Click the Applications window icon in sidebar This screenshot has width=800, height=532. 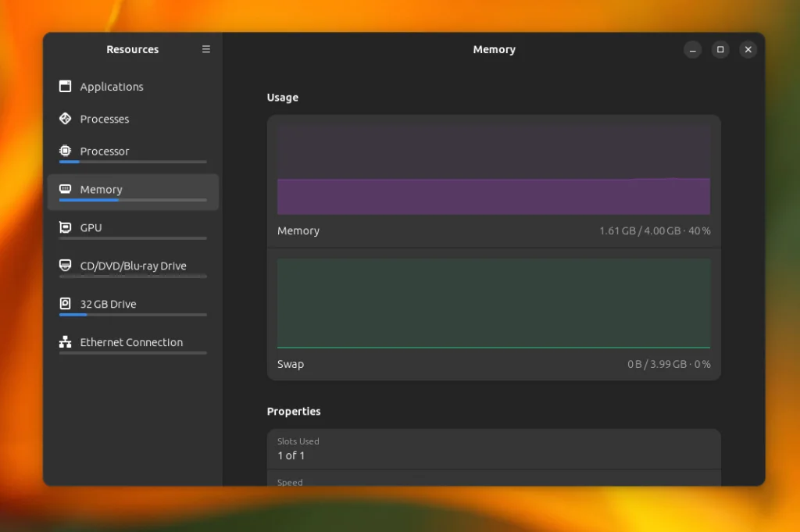[x=66, y=86]
